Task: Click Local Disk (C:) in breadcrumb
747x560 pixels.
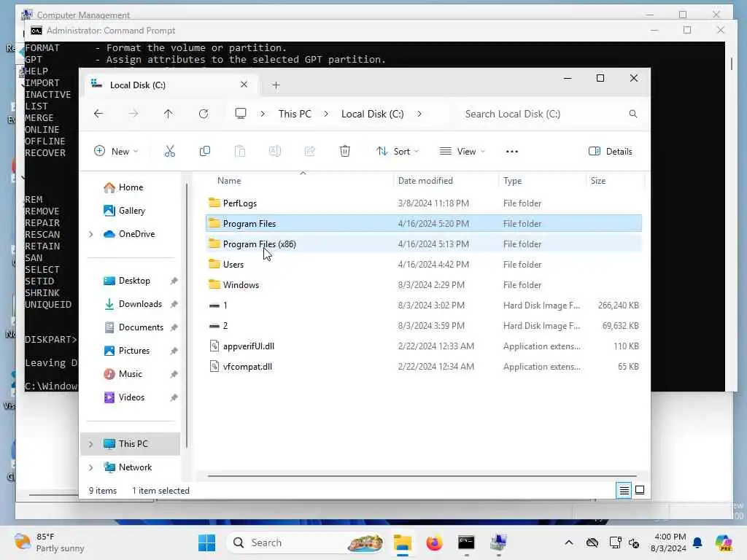Action: coord(373,114)
